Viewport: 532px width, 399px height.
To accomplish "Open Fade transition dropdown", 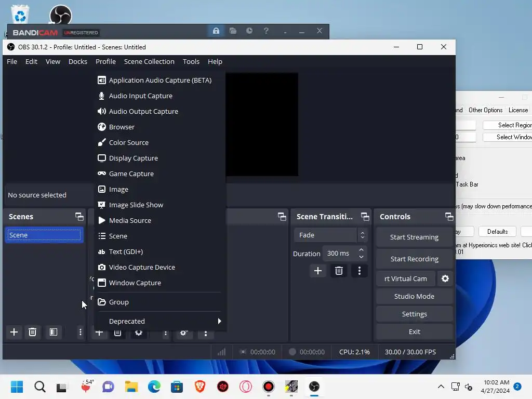I will point(330,235).
